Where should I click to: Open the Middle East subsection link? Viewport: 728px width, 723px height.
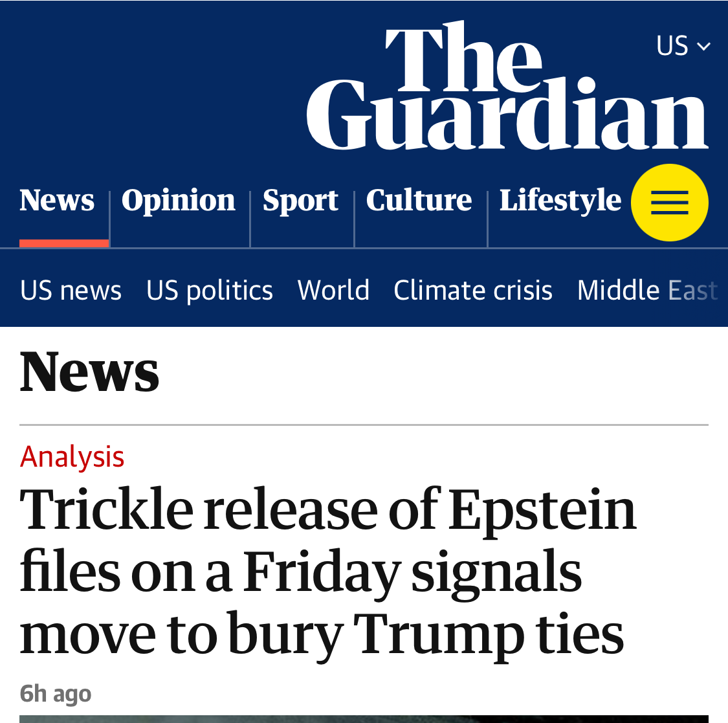tap(647, 291)
